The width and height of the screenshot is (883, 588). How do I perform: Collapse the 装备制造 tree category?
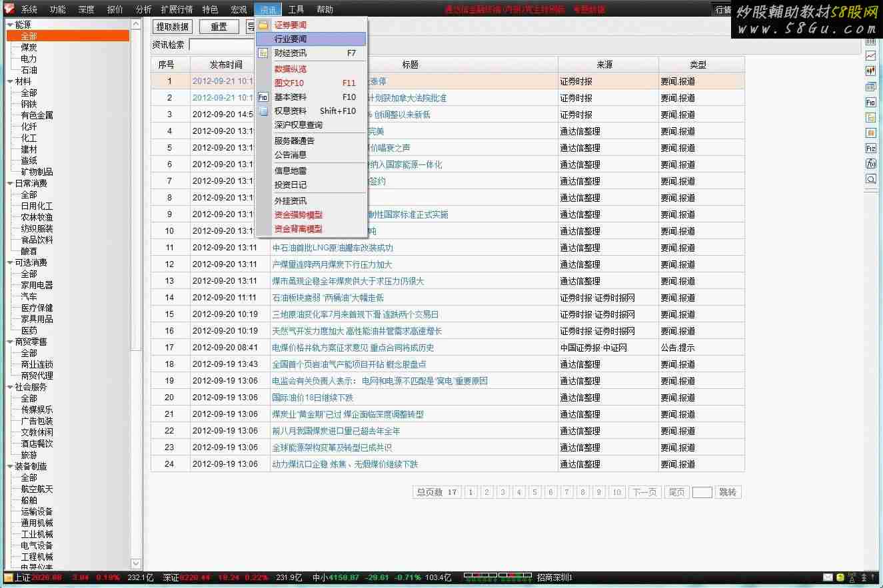coord(10,466)
